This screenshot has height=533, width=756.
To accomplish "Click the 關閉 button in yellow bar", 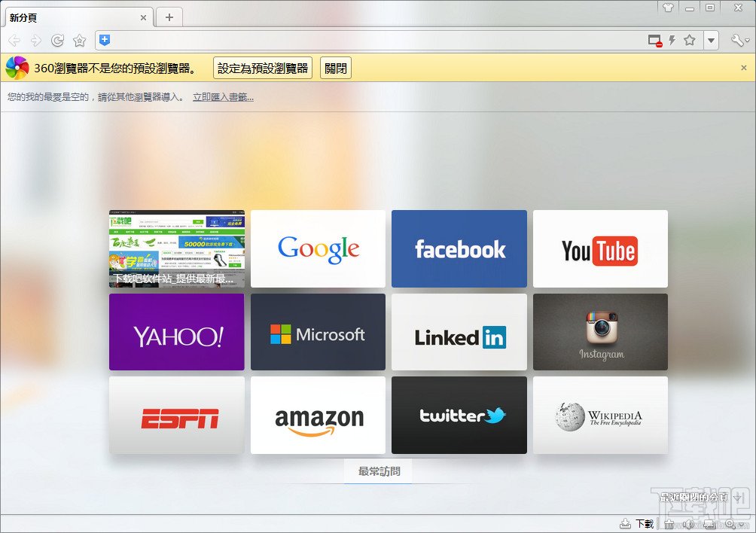I will tap(336, 68).
